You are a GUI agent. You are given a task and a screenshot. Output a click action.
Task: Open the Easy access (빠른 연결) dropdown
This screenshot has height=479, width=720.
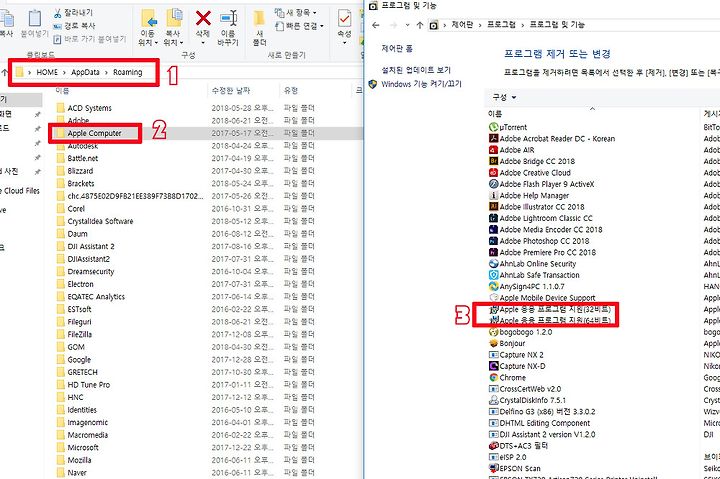point(299,26)
